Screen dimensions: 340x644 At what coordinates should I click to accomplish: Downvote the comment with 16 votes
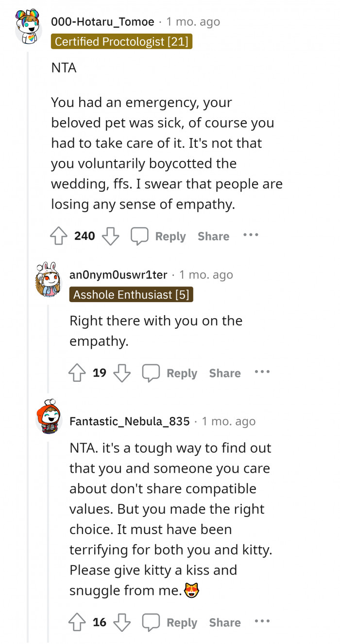pyautogui.click(x=122, y=622)
